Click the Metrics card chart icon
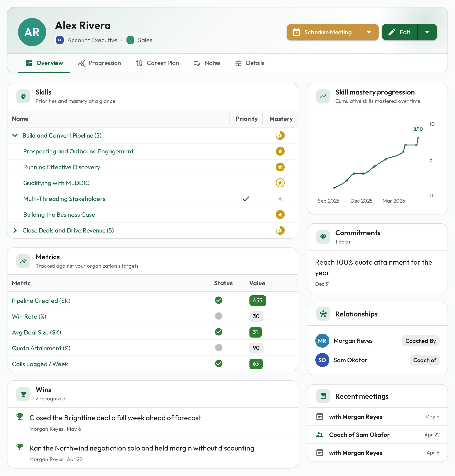The width and height of the screenshot is (455, 476). tap(23, 261)
